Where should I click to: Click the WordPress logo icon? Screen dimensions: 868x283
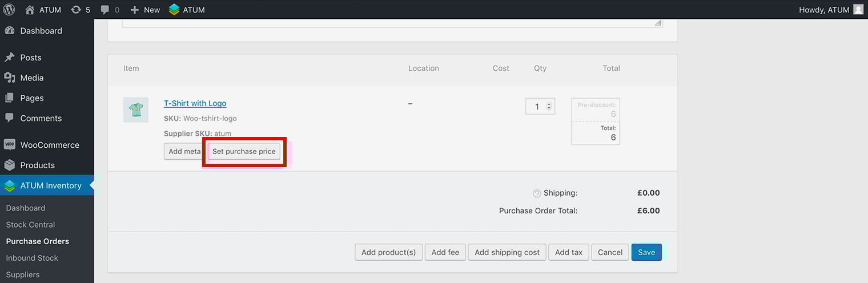click(9, 9)
